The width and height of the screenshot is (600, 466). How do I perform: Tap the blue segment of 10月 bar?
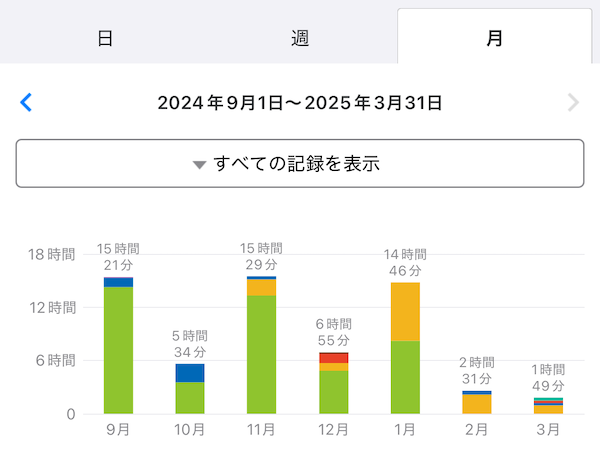pos(190,373)
